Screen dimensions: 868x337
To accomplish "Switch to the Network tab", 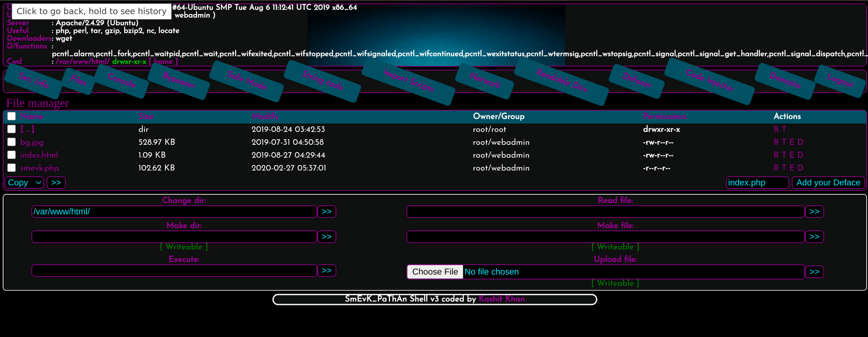I will click(484, 81).
